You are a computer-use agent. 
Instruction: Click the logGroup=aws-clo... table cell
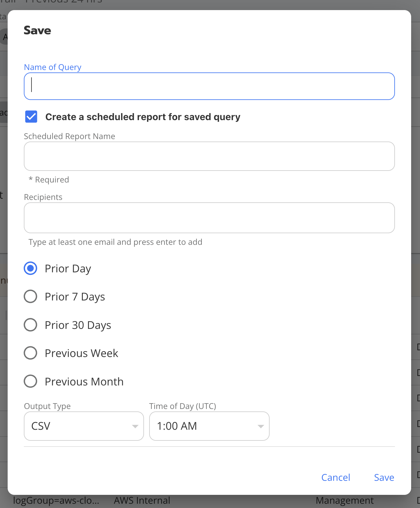click(56, 501)
